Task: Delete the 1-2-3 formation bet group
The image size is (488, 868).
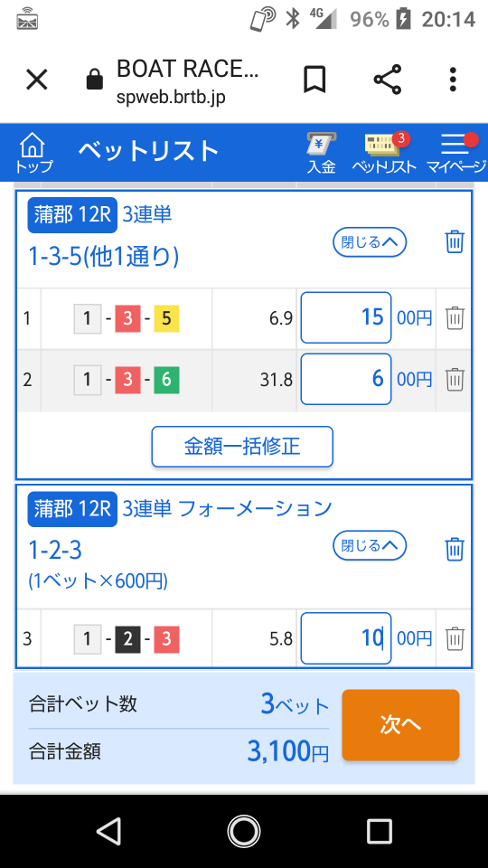Action: pos(455,549)
